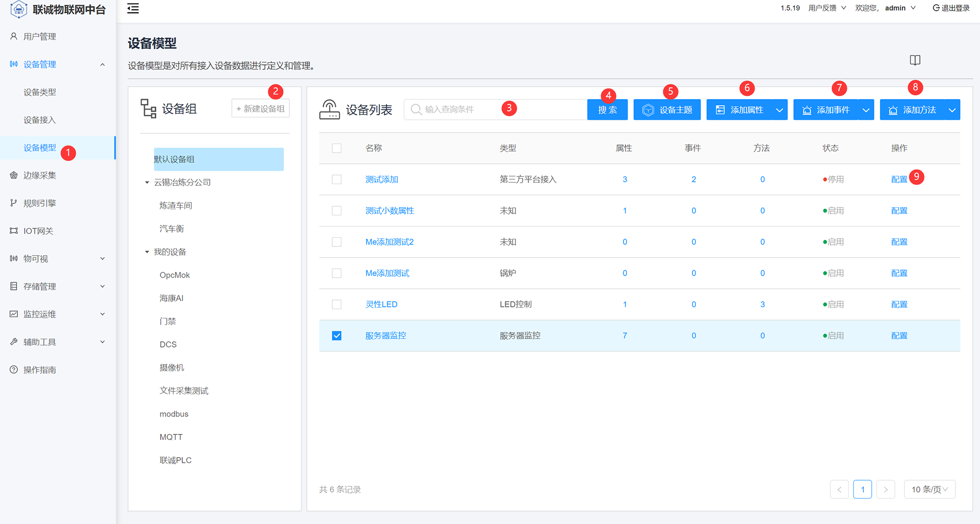Open the documentation book icon

click(915, 60)
